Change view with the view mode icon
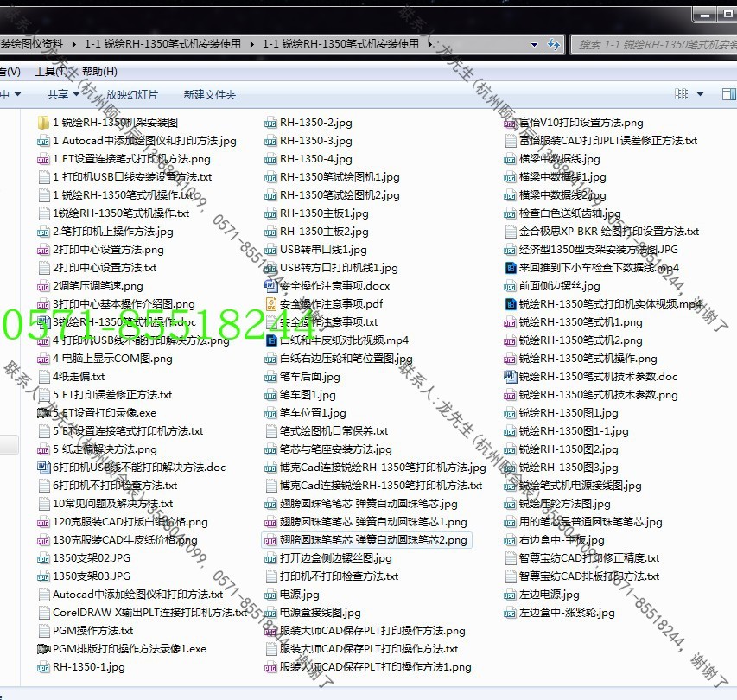Screen dimensions: 737x700 681,94
